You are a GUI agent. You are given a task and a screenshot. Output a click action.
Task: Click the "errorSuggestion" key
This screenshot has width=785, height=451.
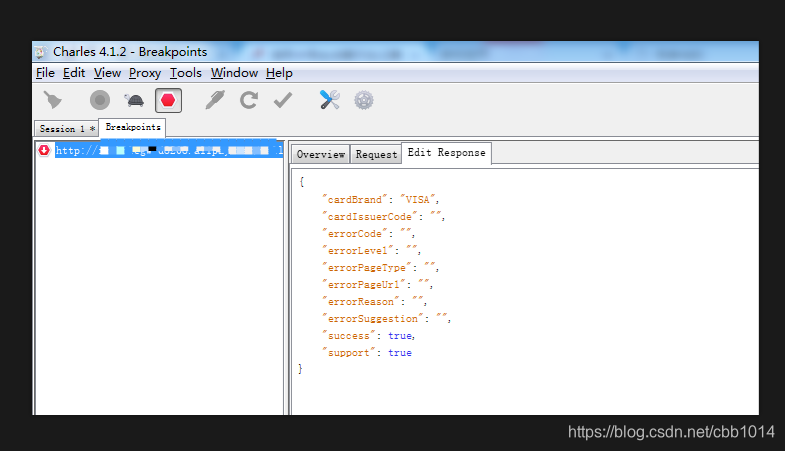373,319
